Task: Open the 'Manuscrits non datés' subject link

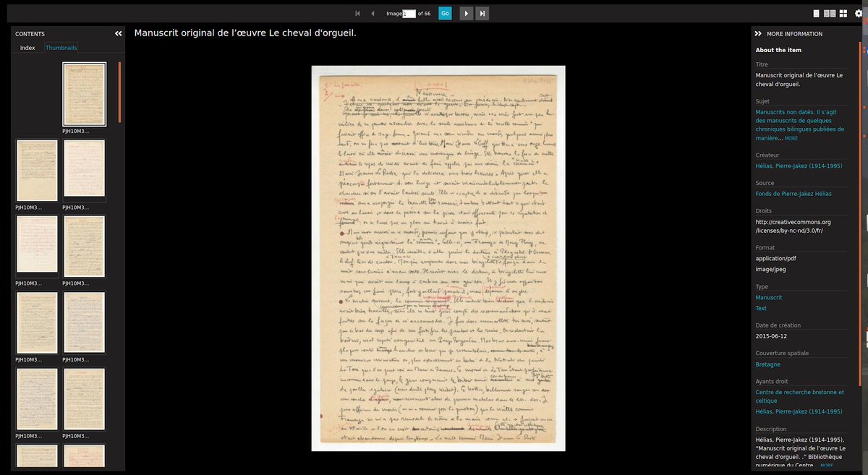Action: click(799, 125)
